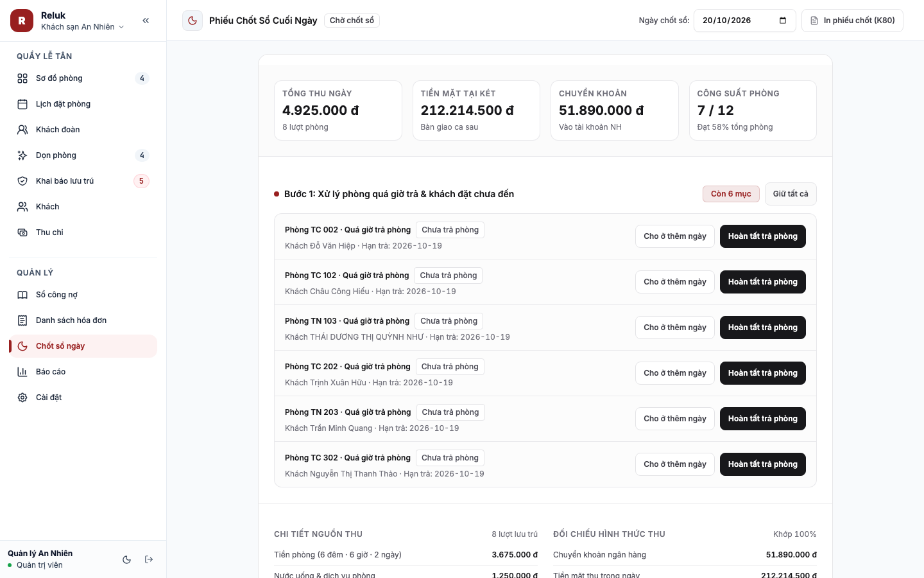Select Thu chi menu item

click(x=83, y=232)
